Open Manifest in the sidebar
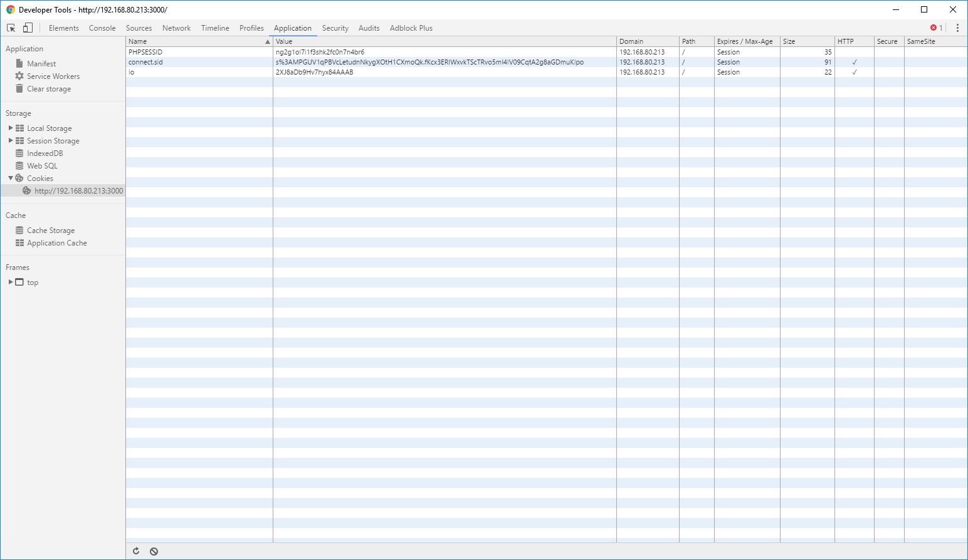 click(x=41, y=64)
